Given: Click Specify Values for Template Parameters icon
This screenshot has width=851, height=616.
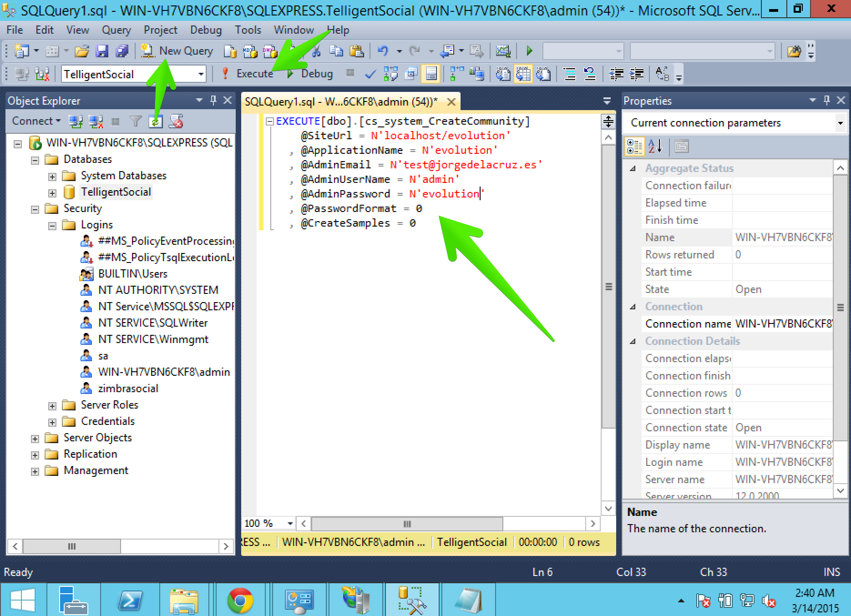Looking at the screenshot, I should pyautogui.click(x=662, y=74).
